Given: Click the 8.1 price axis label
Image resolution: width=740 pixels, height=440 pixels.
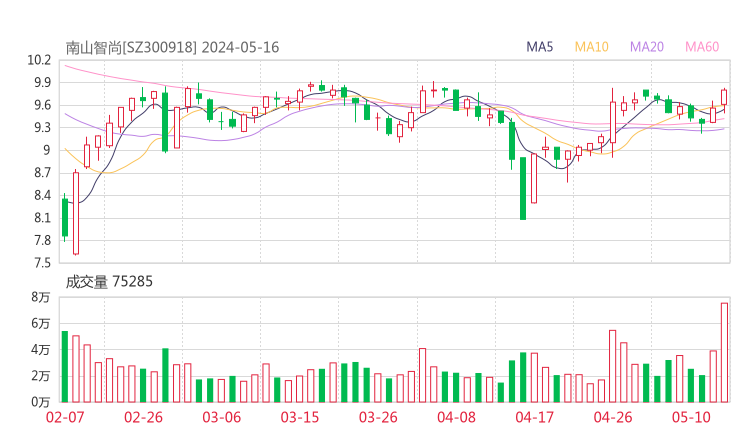Looking at the screenshot, I should pyautogui.click(x=42, y=218).
